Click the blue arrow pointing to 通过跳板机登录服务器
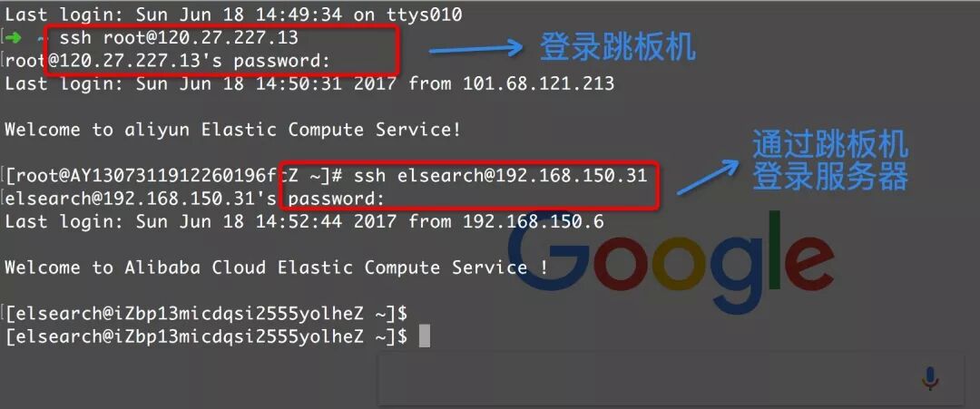Screen dimensions: 980x409 coord(708,177)
